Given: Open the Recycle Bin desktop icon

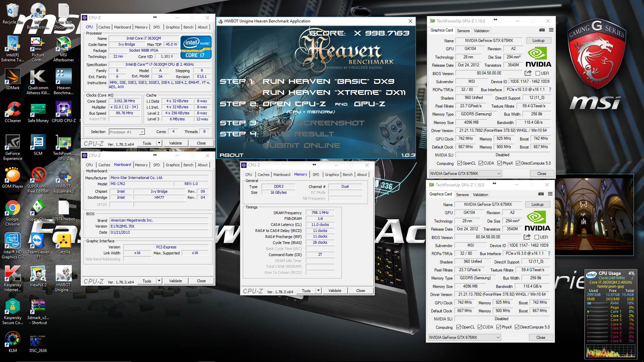Looking at the screenshot, I should pos(12,14).
